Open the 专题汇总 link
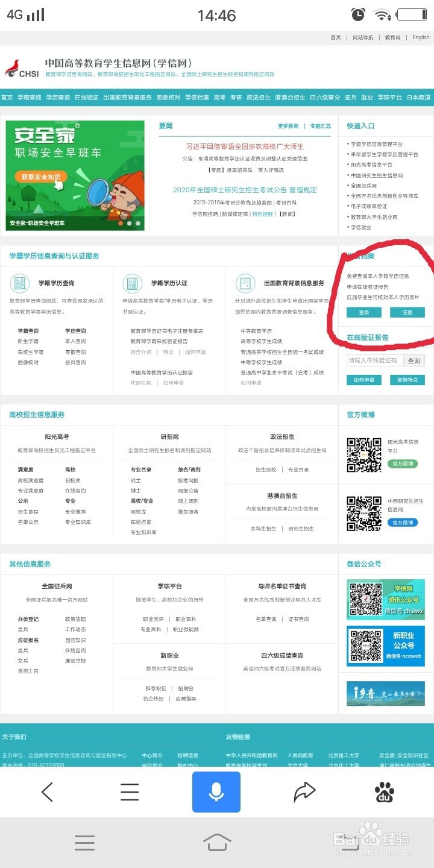The height and width of the screenshot is (868, 434). [x=321, y=126]
